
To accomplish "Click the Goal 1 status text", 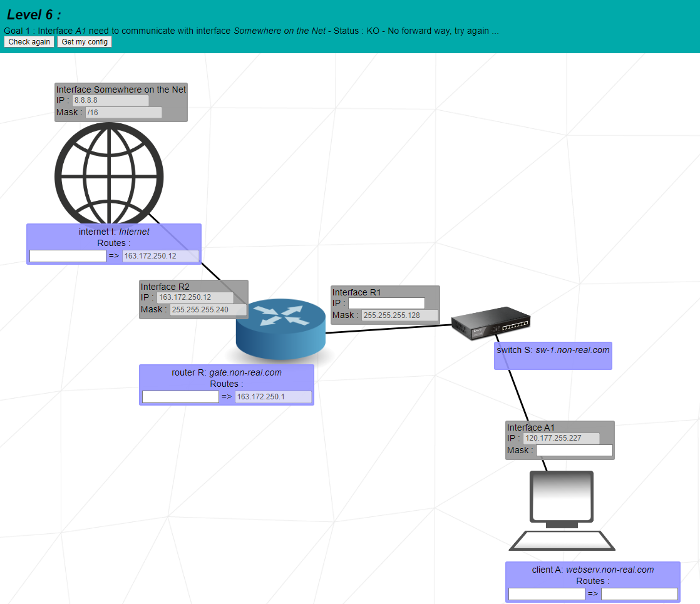I will 251,31.
